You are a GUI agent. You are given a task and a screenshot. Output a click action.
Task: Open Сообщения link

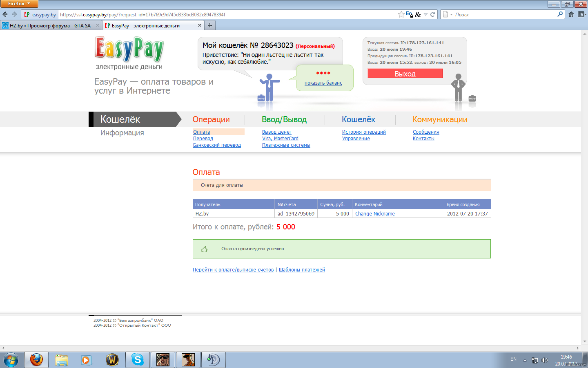426,132
